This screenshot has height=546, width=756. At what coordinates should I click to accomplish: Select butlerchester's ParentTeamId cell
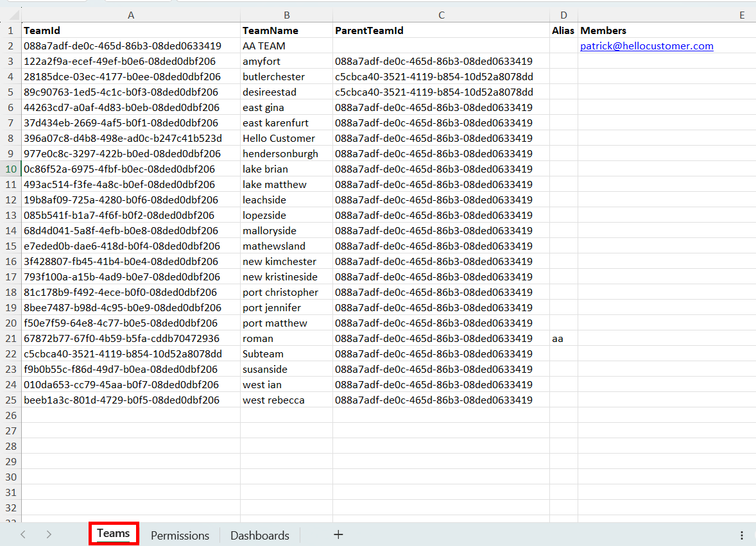point(441,76)
